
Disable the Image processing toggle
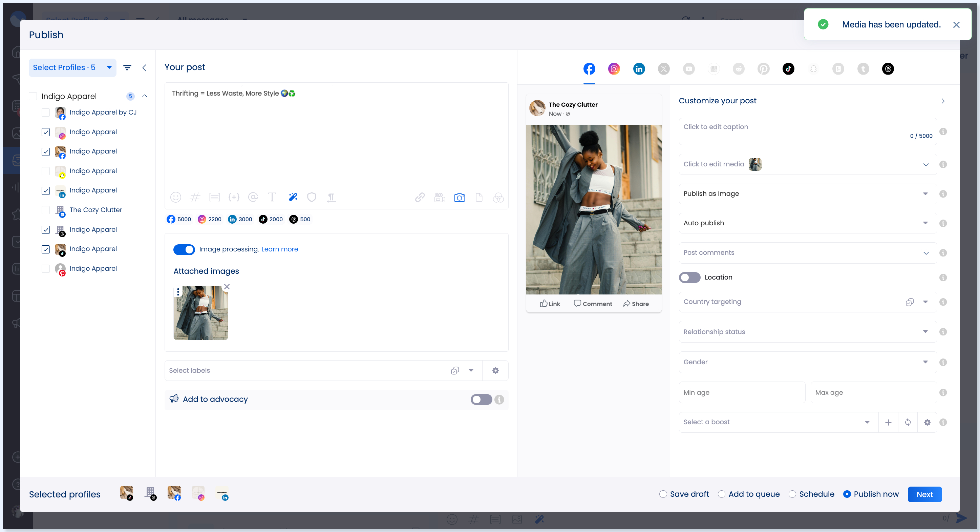[x=184, y=249]
